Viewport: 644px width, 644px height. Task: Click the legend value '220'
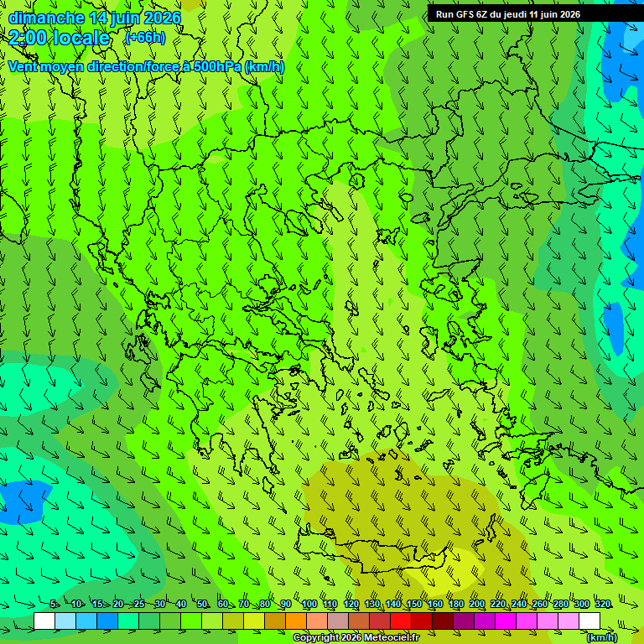(498, 604)
